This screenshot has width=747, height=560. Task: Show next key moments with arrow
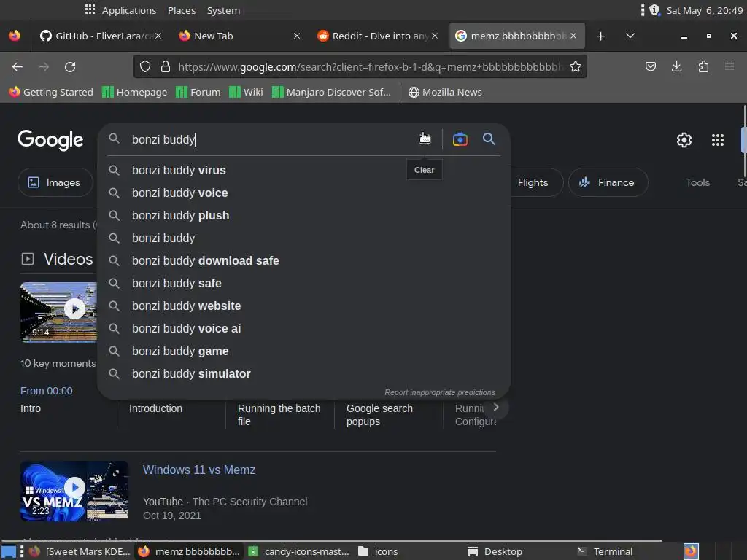(x=496, y=407)
